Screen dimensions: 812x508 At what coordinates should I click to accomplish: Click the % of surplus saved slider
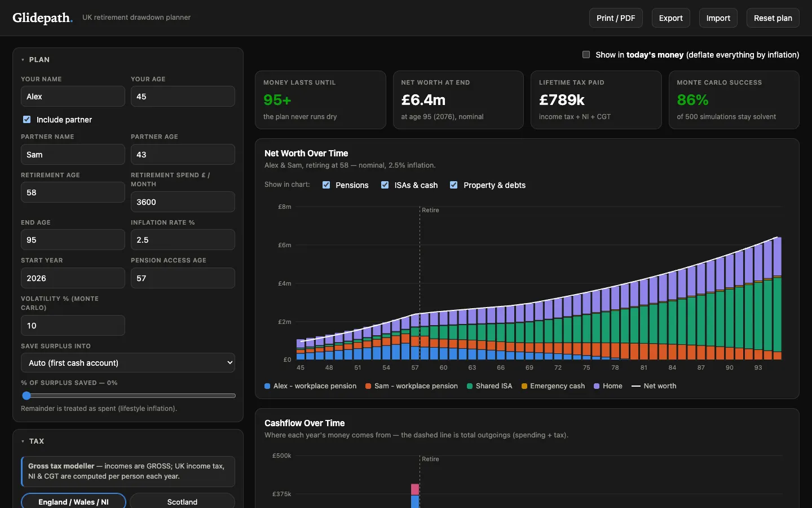click(128, 396)
